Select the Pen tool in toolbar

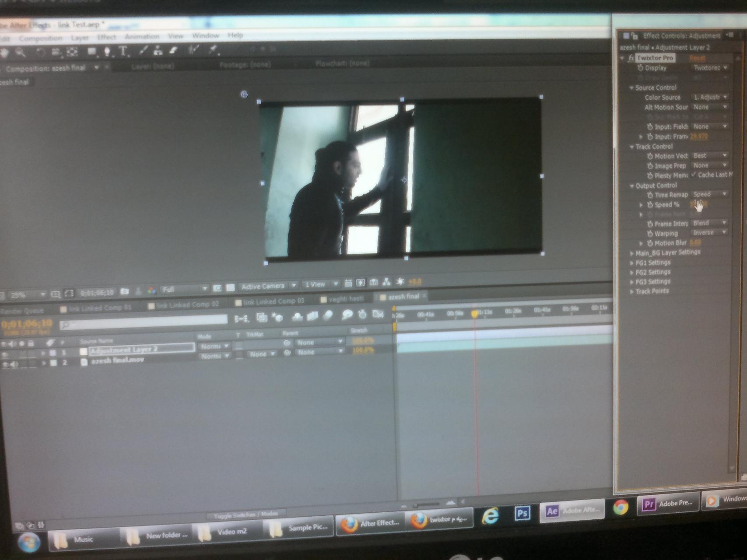coord(107,51)
